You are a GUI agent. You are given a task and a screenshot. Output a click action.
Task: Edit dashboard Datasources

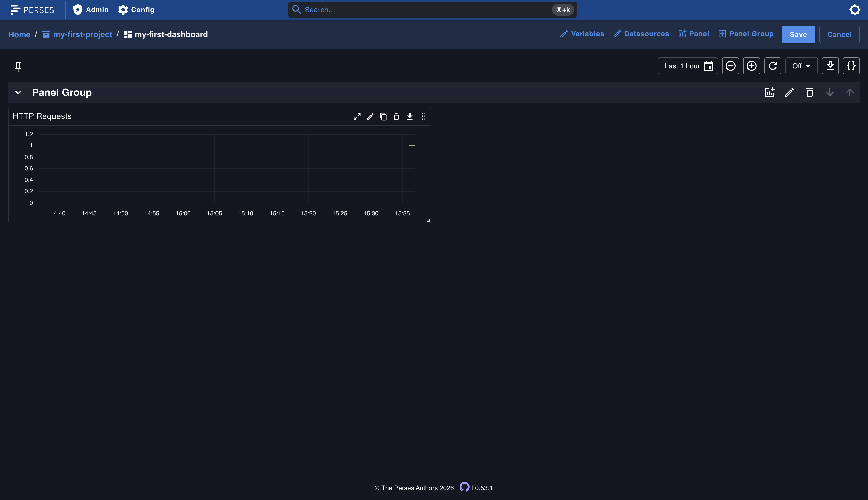(x=641, y=34)
